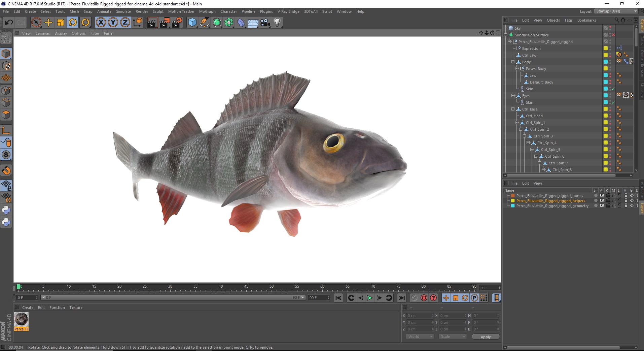644x351 pixels.
Task: Open the viewport Cameras menu
Action: coord(42,33)
